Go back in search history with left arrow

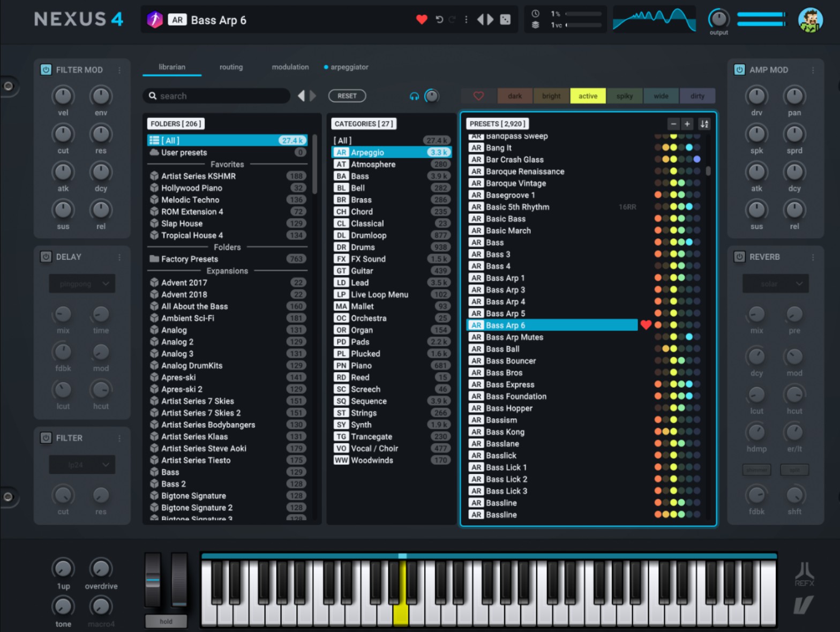coord(301,96)
